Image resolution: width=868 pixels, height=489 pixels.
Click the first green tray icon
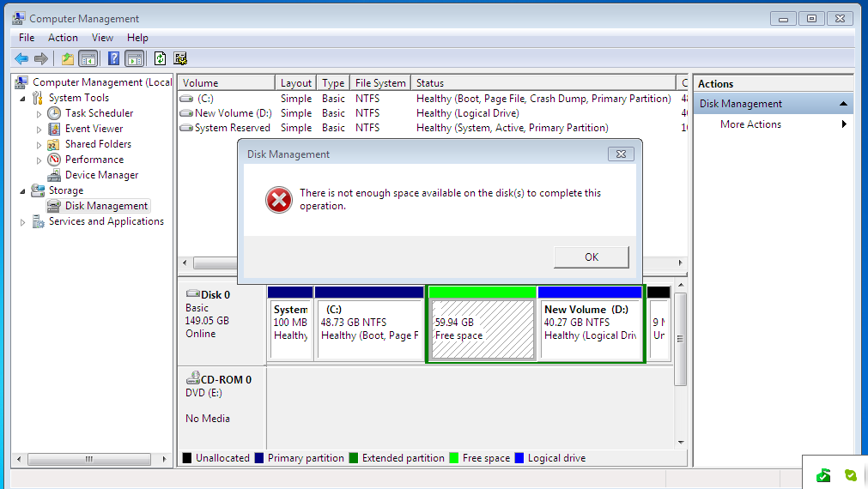click(823, 475)
